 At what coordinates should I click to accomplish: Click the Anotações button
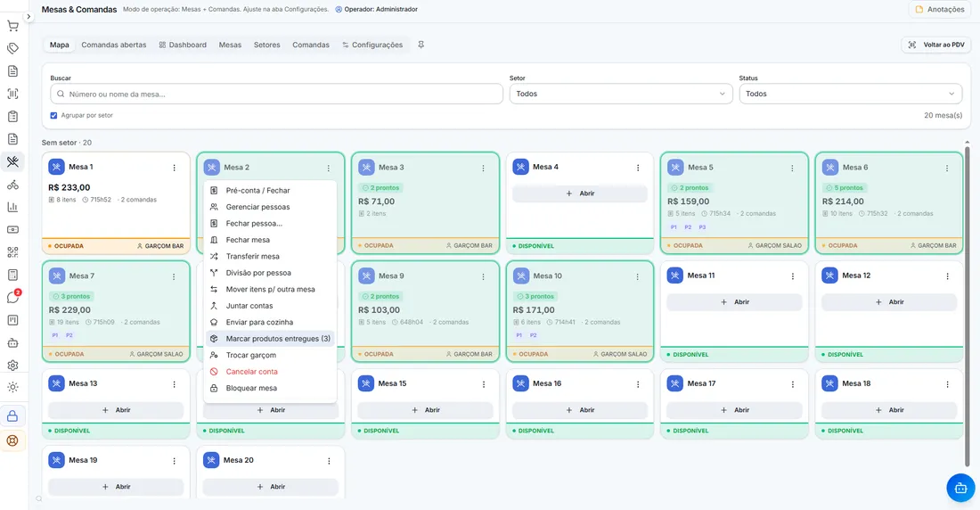[940, 10]
